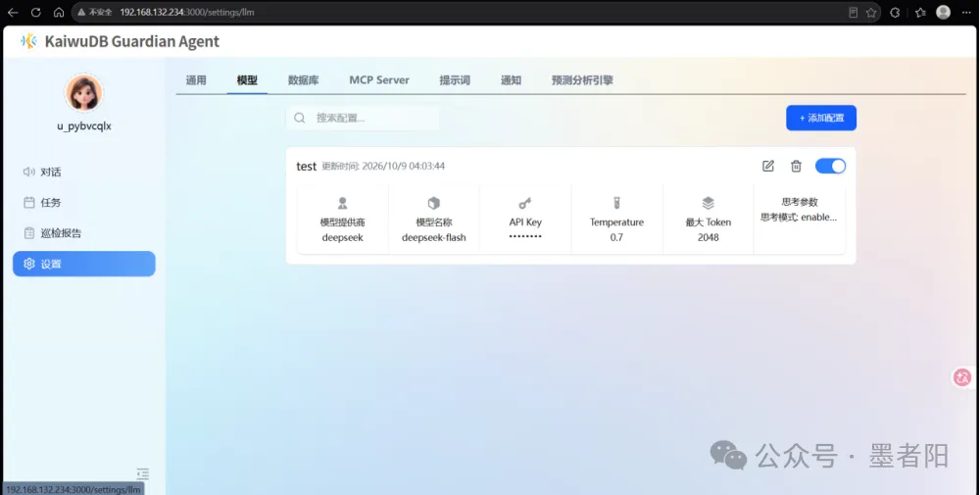Click the deepseek provider value
The image size is (980, 495).
[x=342, y=237]
